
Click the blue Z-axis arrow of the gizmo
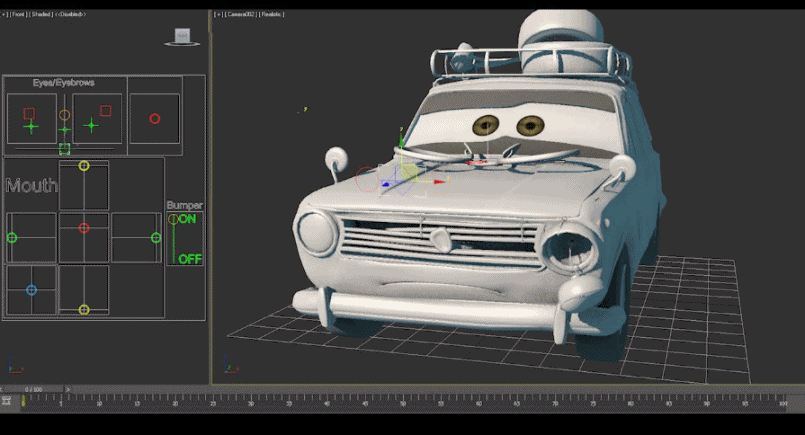(386, 184)
